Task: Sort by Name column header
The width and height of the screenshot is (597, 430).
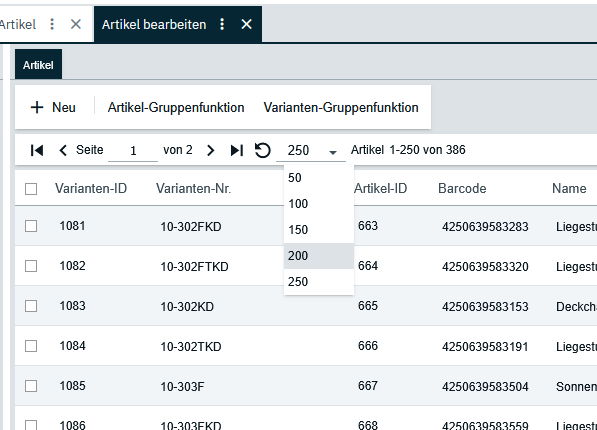Action: (x=569, y=189)
